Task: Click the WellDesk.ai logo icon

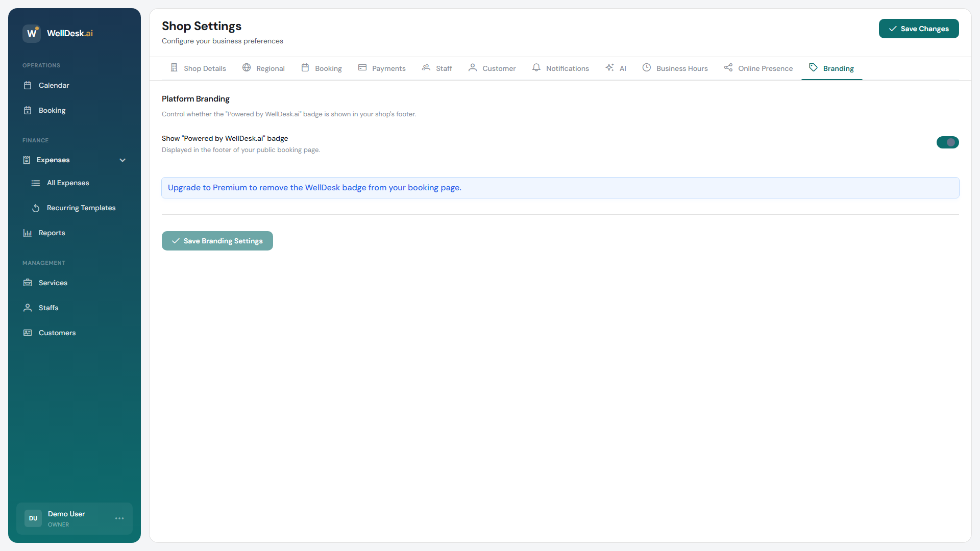Action: coord(32,33)
